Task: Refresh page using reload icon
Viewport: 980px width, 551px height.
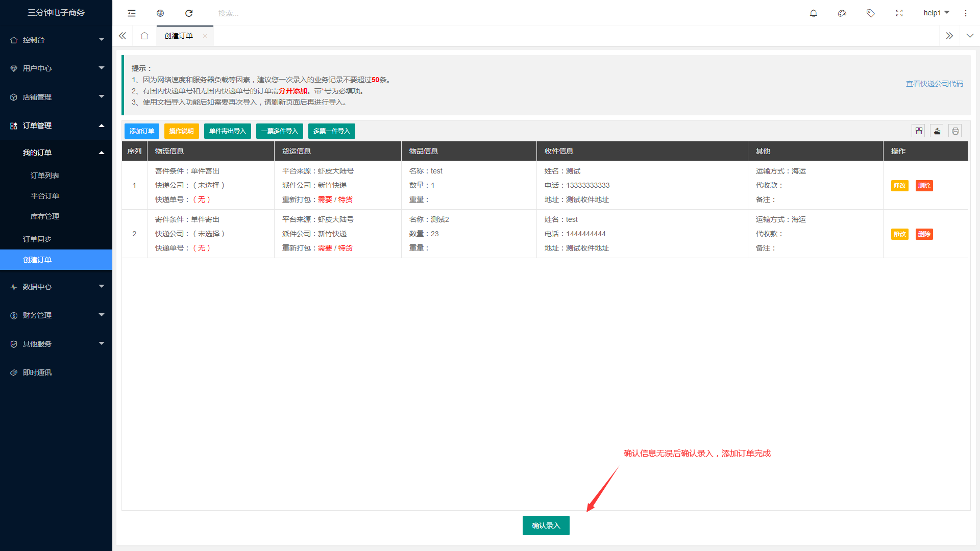Action: pyautogui.click(x=189, y=13)
